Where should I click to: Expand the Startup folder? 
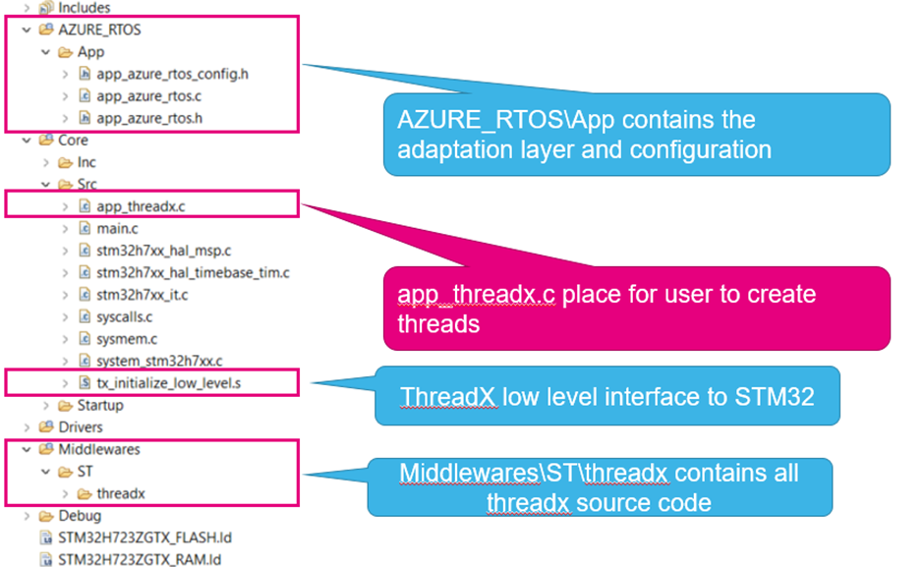[x=46, y=406]
